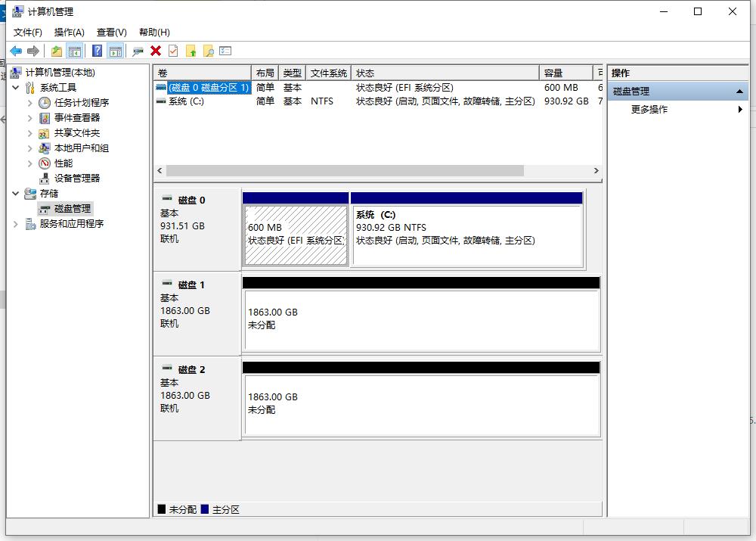Expand the 事件查看器 node arrow
This screenshot has width=756, height=541.
pyautogui.click(x=30, y=118)
